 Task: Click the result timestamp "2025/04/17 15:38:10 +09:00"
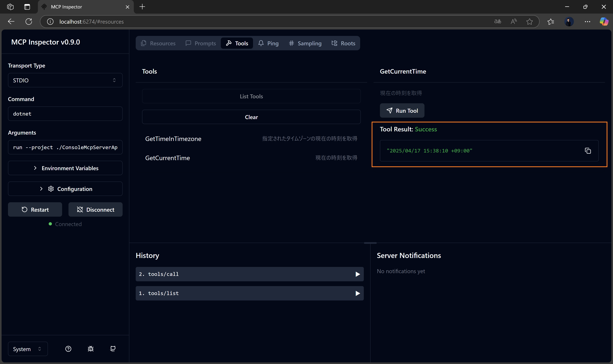tap(430, 151)
